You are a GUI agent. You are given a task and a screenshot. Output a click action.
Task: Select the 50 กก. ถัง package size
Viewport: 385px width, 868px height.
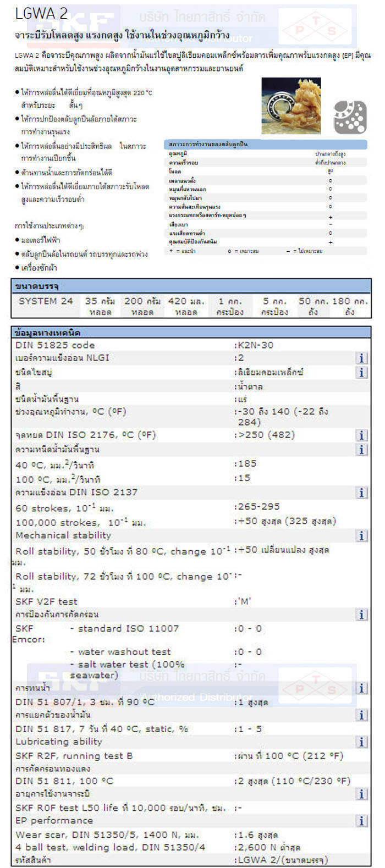click(313, 306)
